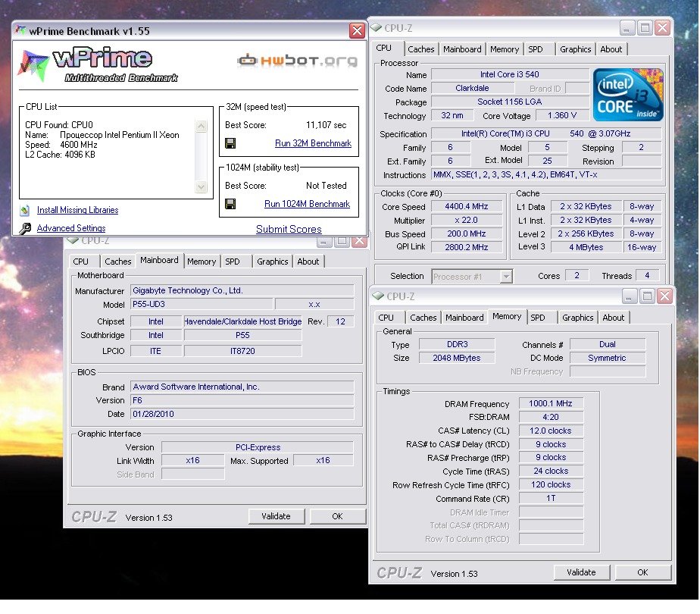Click the HWBOT.org logo in wPrime

(297, 61)
